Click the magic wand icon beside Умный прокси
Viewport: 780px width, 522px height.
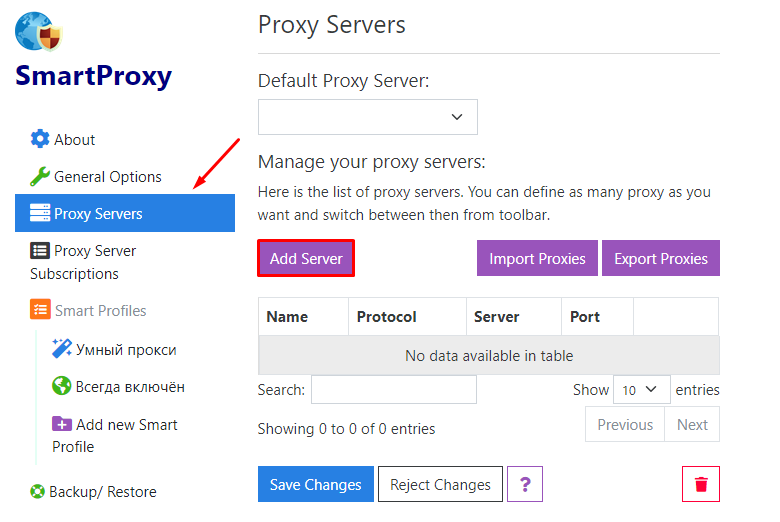tap(62, 348)
